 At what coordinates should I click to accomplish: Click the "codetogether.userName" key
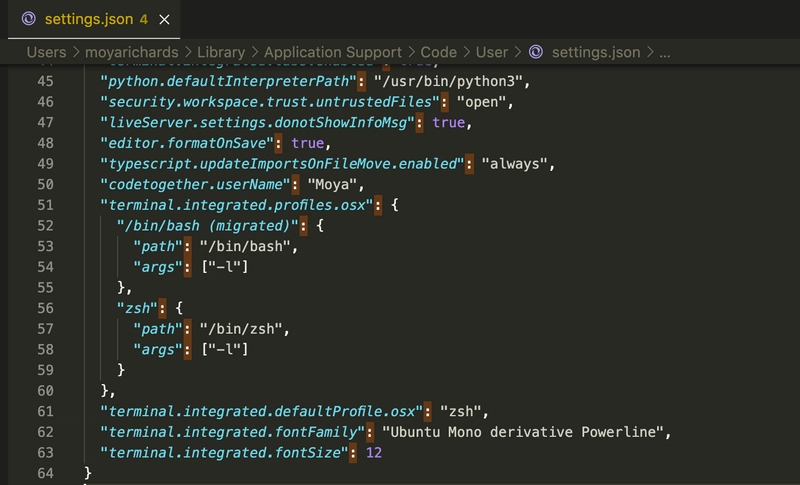(x=195, y=184)
